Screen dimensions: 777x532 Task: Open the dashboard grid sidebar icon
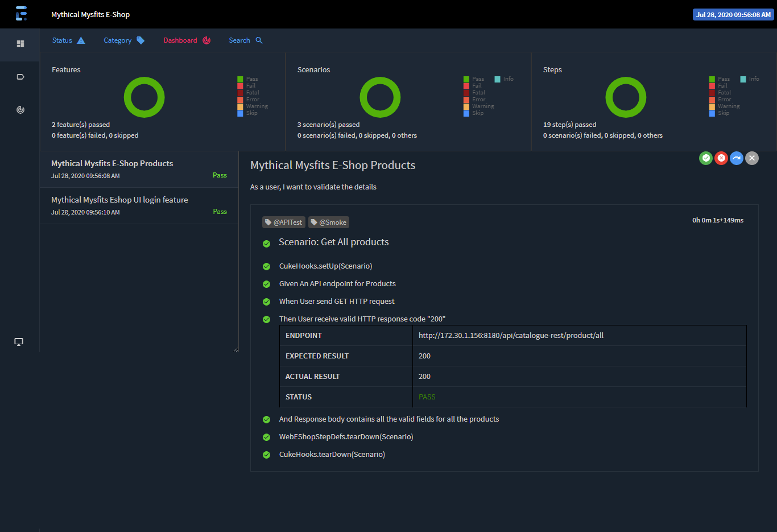click(20, 44)
